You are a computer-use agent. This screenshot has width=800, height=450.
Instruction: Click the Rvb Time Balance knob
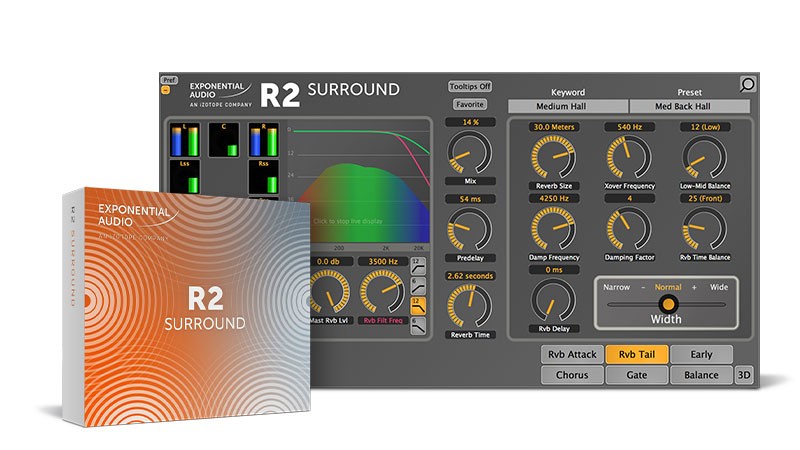coord(705,229)
